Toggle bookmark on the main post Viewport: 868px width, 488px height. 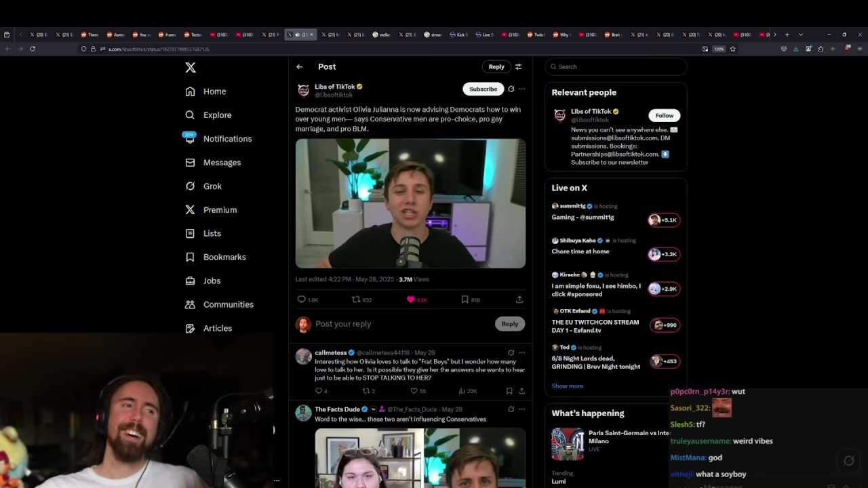465,299
